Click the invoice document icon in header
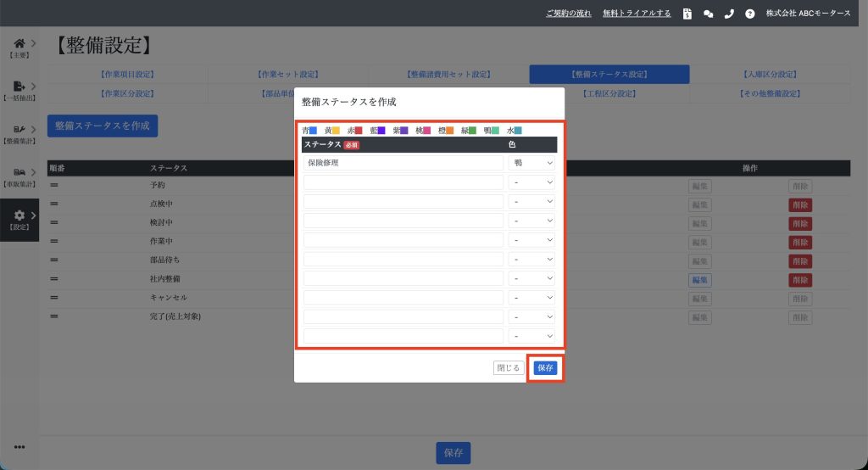Screen dimensions: 868x470 [x=687, y=14]
